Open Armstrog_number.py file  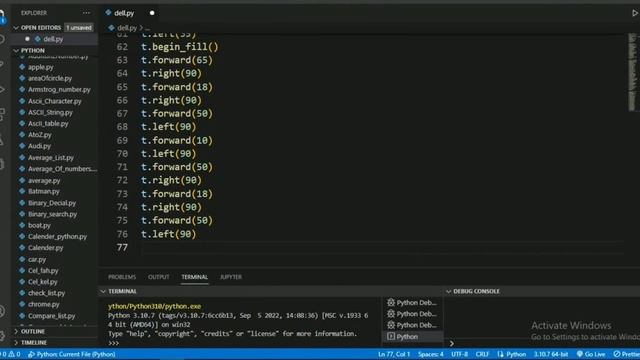tap(59, 89)
